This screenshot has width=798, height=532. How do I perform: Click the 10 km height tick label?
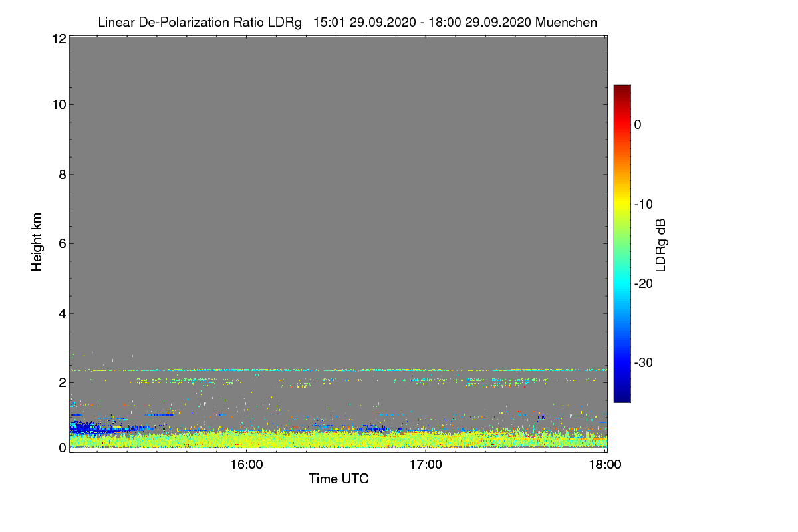(58, 104)
